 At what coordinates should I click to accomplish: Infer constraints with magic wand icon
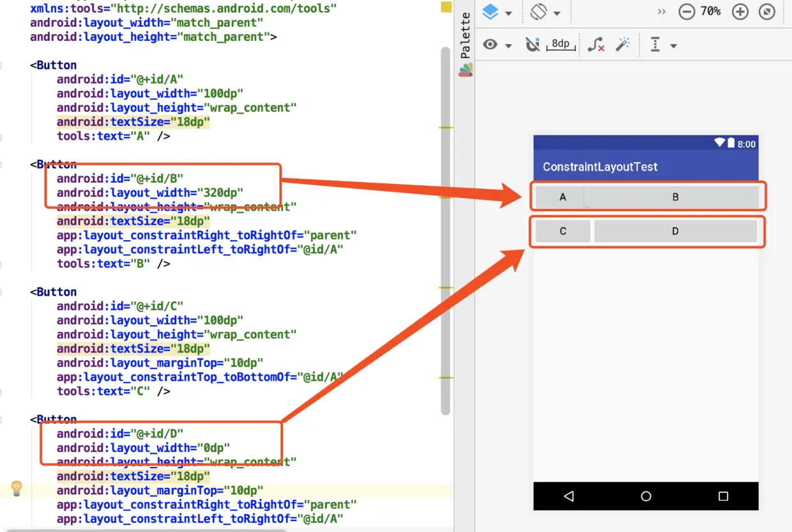[623, 44]
